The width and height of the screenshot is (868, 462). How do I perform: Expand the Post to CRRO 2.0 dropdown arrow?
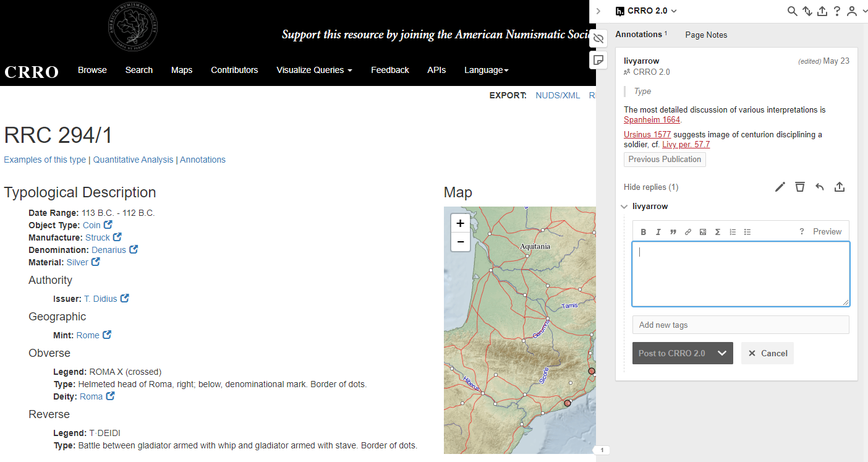click(x=721, y=353)
